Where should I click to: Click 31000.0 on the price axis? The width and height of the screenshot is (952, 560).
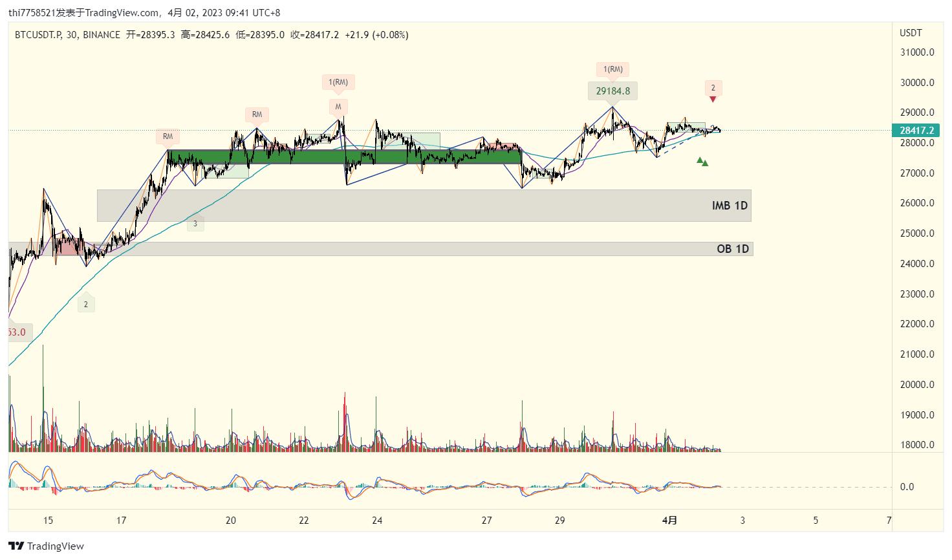pyautogui.click(x=917, y=52)
